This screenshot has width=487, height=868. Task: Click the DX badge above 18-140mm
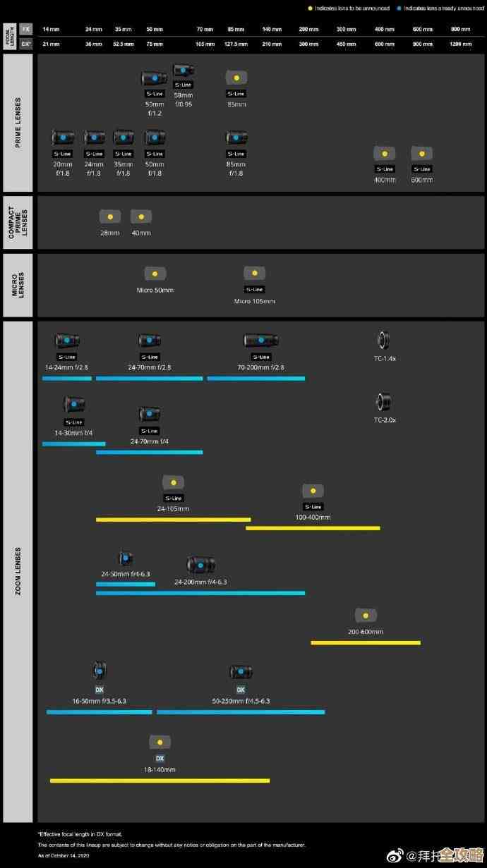(x=160, y=758)
